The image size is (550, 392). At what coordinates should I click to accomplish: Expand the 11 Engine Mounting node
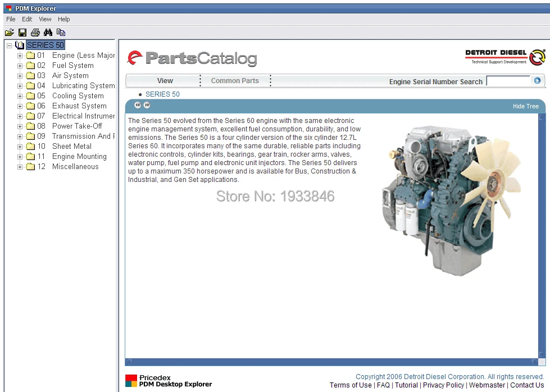pyautogui.click(x=20, y=157)
